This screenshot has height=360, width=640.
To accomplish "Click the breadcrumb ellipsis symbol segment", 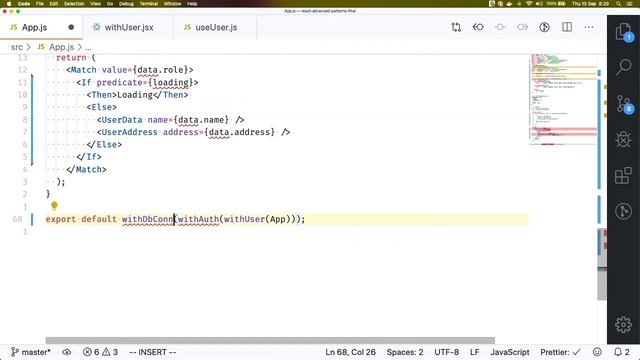I will point(88,47).
